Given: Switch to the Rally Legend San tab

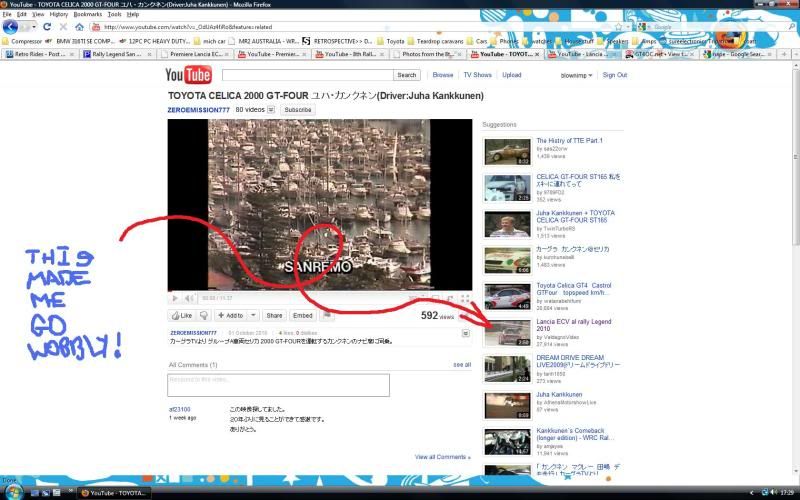Looking at the screenshot, I should click(x=117, y=54).
